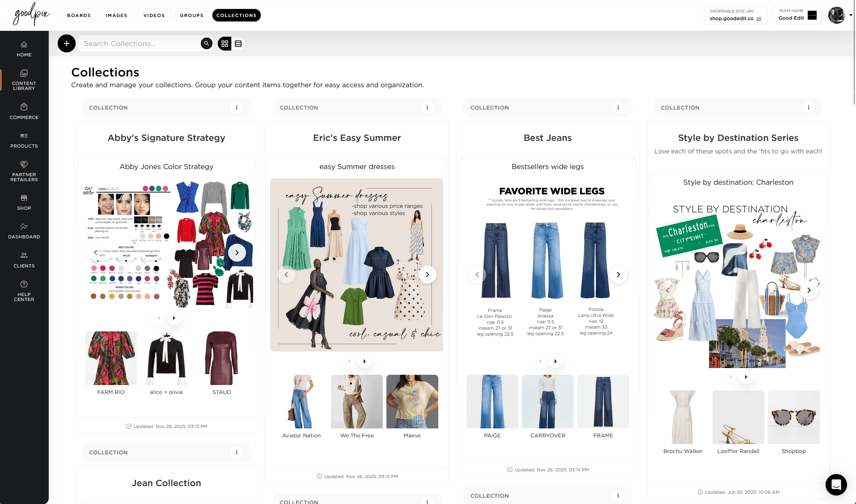Screen dimensions: 856x504
Task: Open the Help Center from sidebar
Action: coord(24,291)
